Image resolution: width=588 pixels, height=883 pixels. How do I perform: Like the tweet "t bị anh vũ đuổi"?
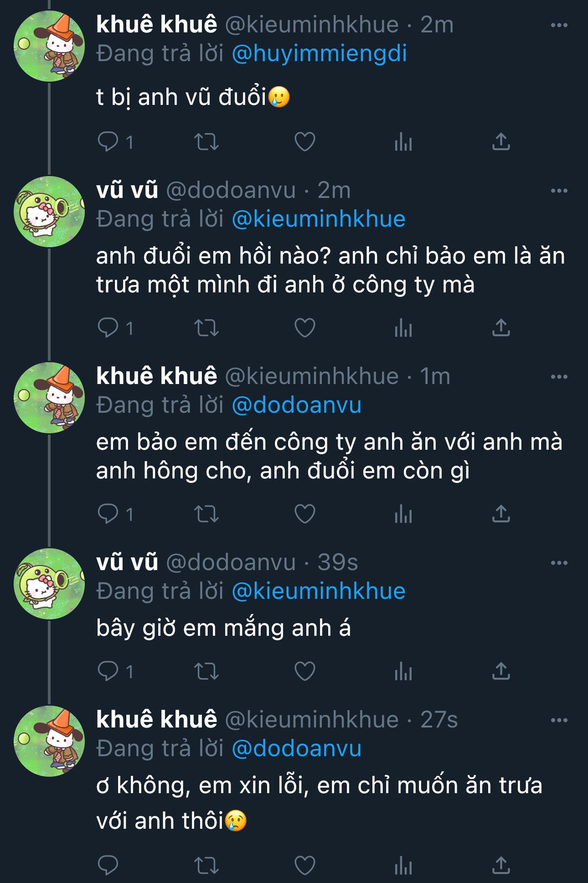[304, 142]
